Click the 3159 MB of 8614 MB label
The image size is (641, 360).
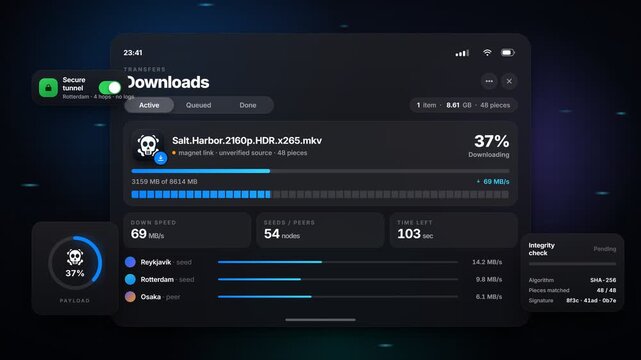coord(164,181)
